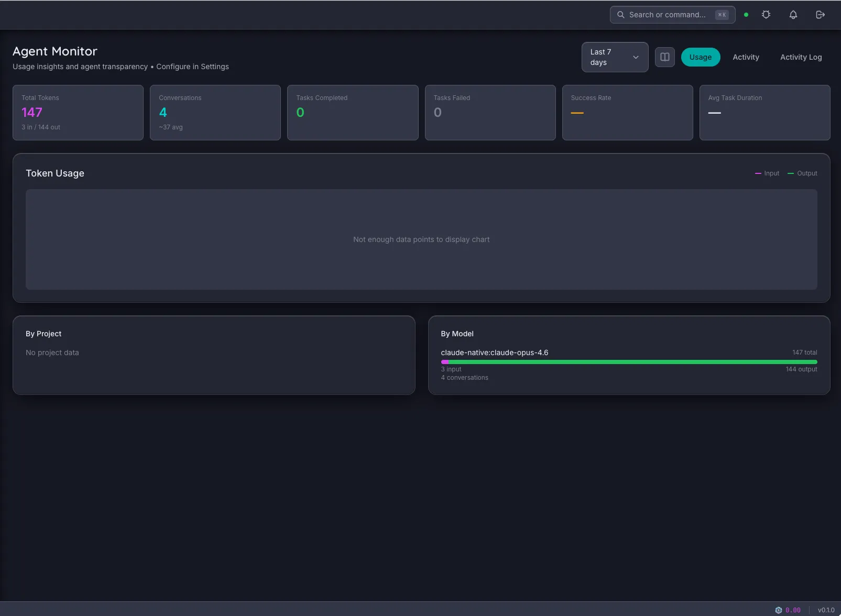Click the '3 in / 144 out' text
This screenshot has height=616, width=841.
point(41,127)
